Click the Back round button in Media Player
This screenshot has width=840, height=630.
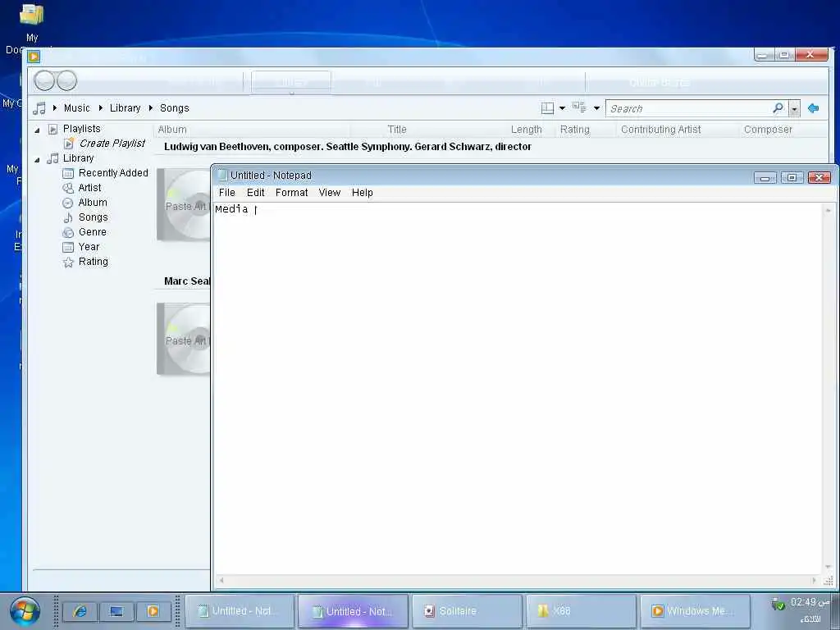click(44, 81)
